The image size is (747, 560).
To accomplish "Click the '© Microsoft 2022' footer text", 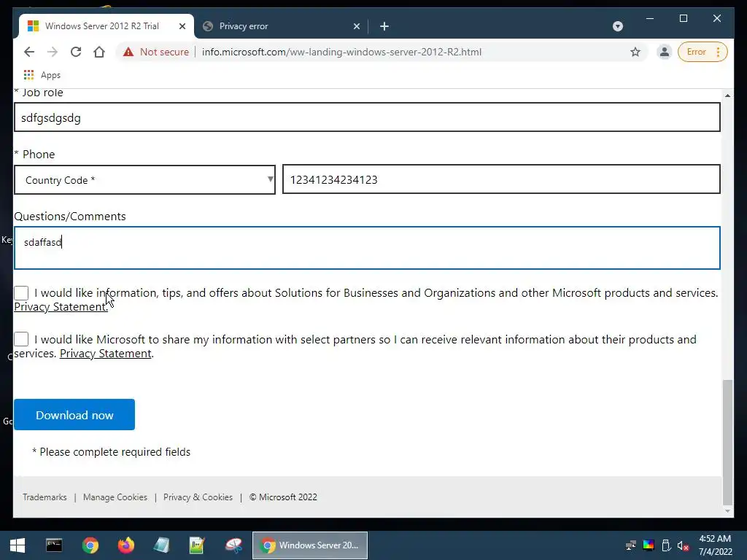I will coord(283,497).
